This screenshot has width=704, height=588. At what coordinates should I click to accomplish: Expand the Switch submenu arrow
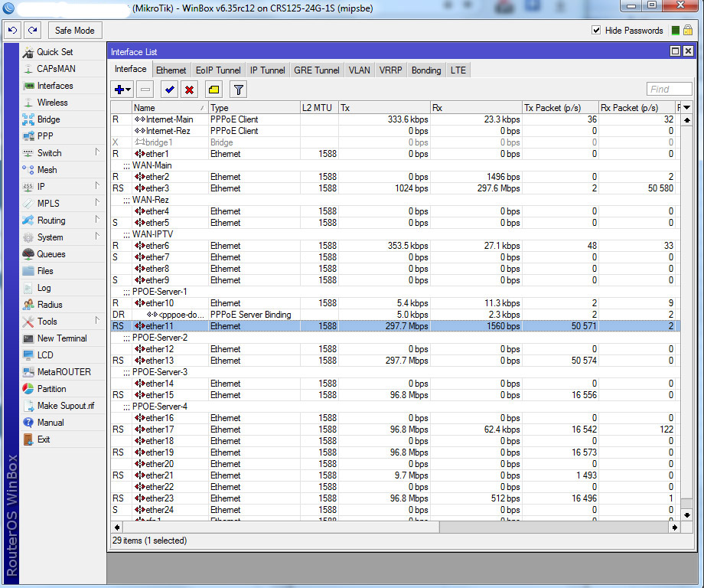pyautogui.click(x=97, y=152)
